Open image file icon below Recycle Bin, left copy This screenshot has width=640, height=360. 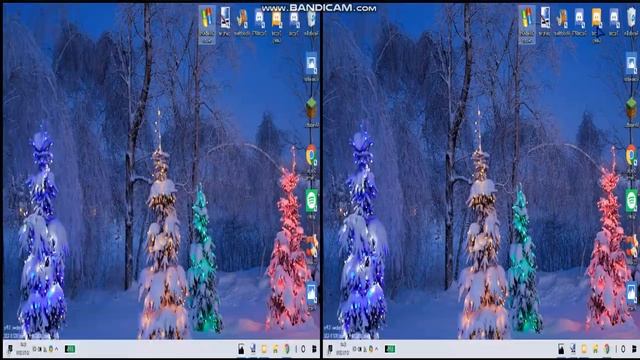point(311,64)
